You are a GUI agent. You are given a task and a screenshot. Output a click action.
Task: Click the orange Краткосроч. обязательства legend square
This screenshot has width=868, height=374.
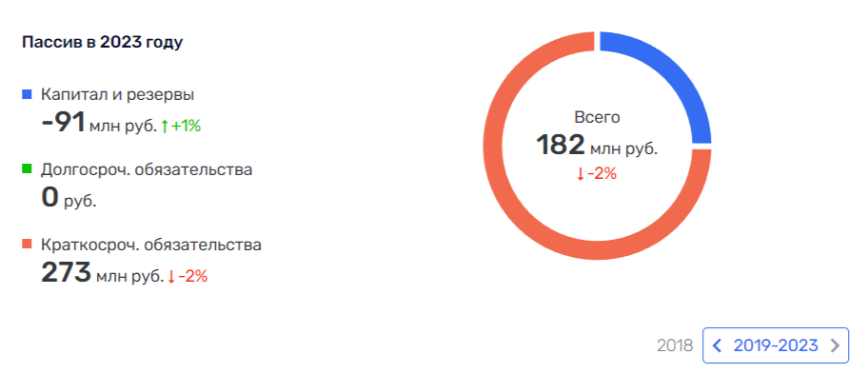pyautogui.click(x=27, y=244)
